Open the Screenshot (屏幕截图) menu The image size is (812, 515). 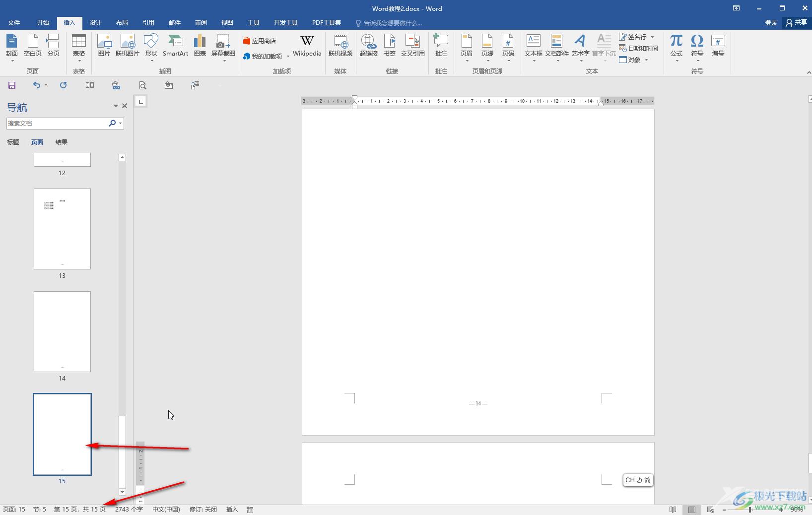point(223,48)
